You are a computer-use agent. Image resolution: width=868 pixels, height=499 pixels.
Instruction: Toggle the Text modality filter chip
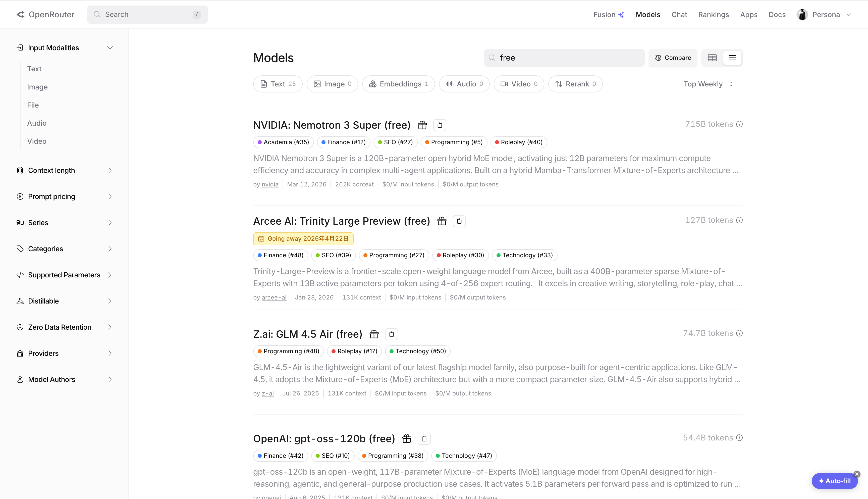click(x=278, y=84)
